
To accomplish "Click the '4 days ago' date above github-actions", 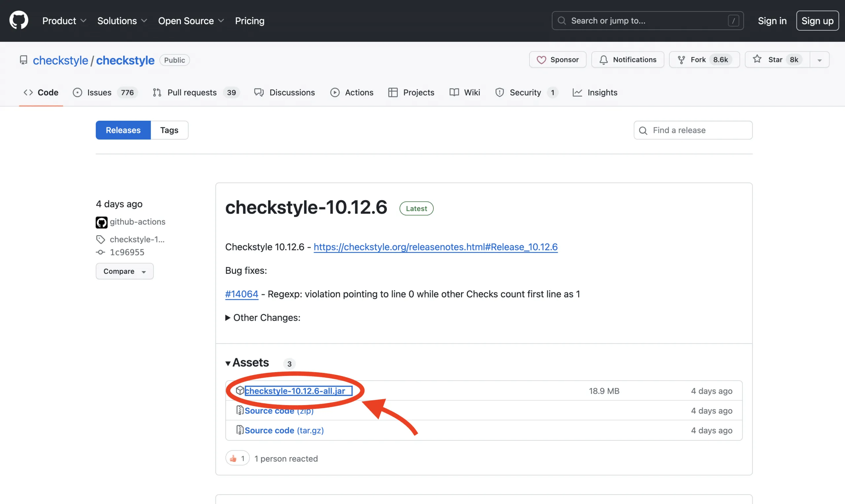I will [119, 204].
